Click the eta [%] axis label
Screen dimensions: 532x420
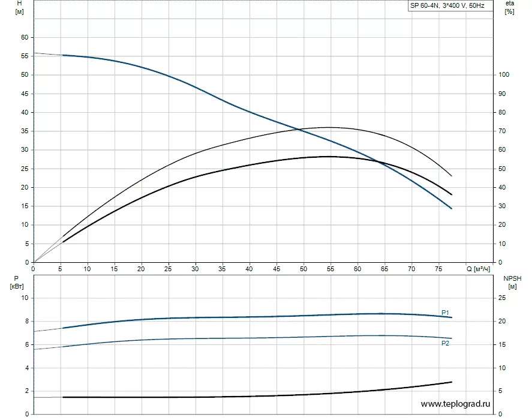click(510, 7)
